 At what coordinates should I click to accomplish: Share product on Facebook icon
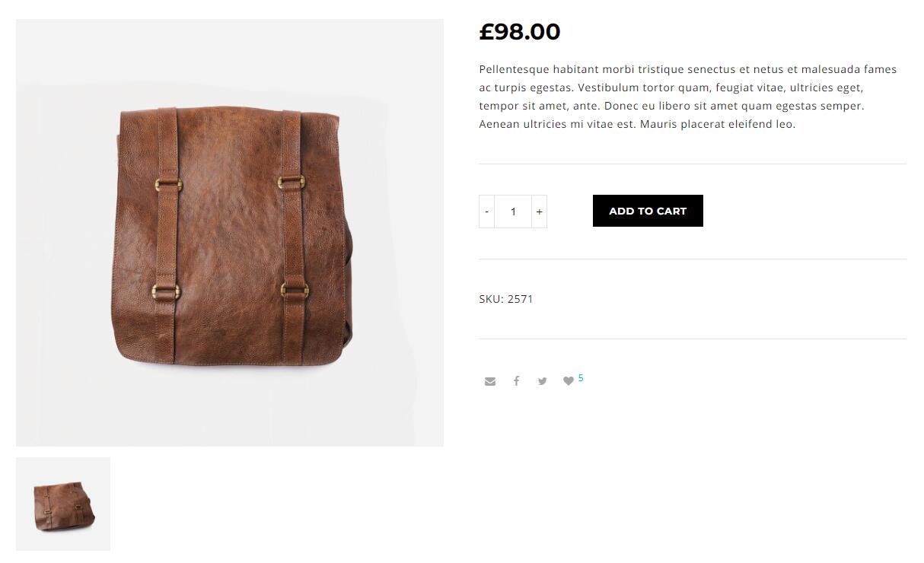click(x=516, y=381)
